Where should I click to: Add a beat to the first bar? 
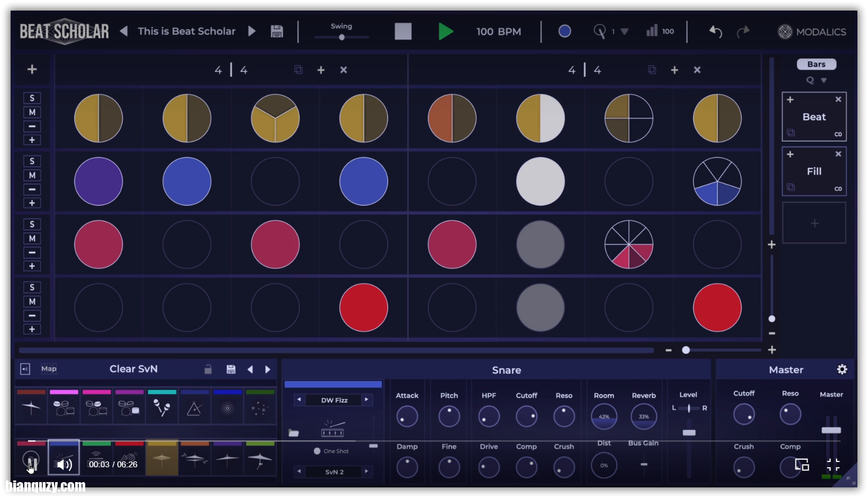pos(321,70)
